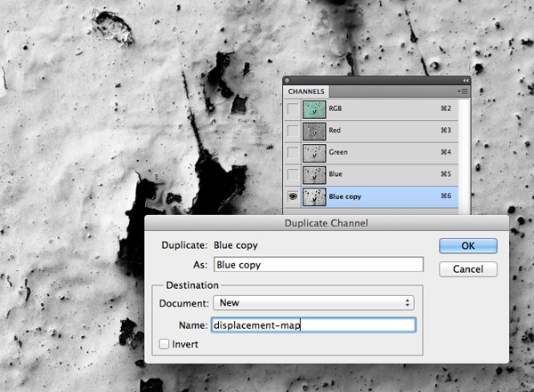Cancel the Duplicate Channel dialog

pos(467,268)
